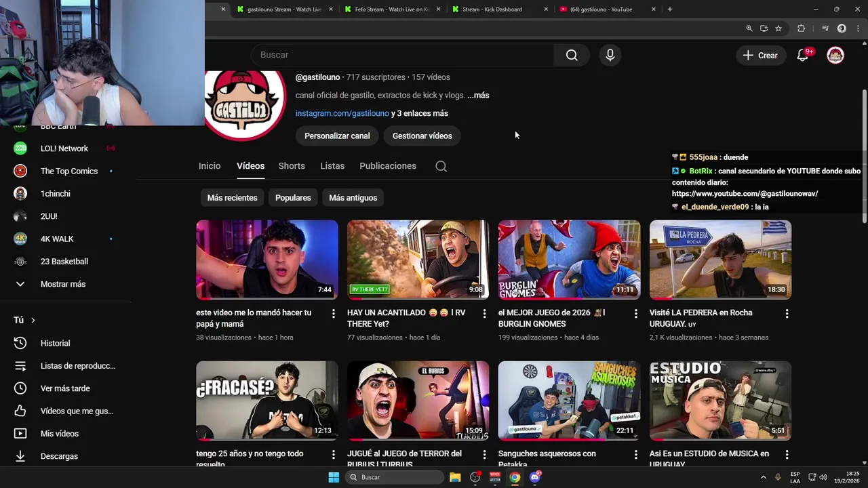Open Discord from the taskbar
Viewport: 868px width, 488px height.
(535, 477)
